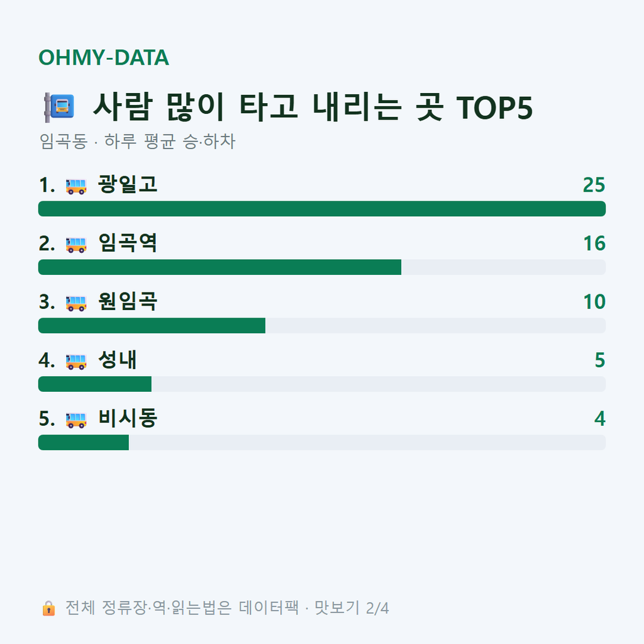
Task: Click the bus stop sign icon in title
Action: 59,107
